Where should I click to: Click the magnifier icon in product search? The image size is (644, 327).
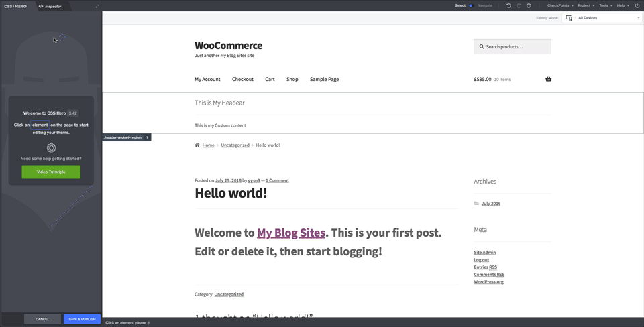[482, 47]
